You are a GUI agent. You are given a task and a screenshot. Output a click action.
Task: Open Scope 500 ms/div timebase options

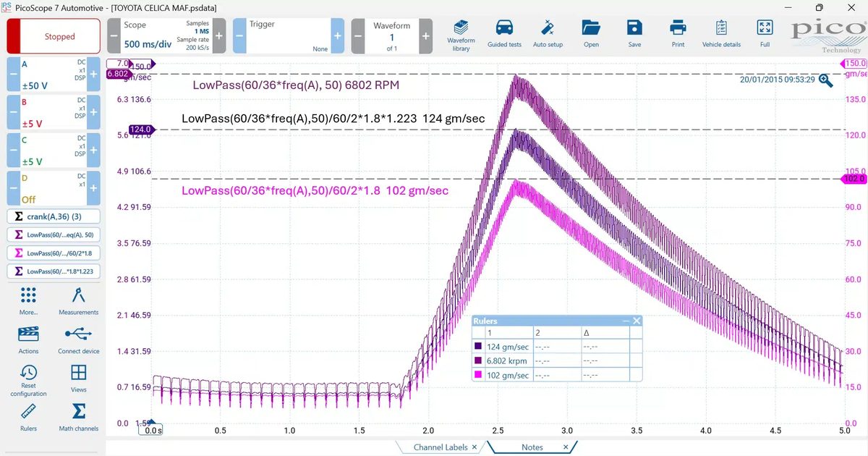(166, 35)
